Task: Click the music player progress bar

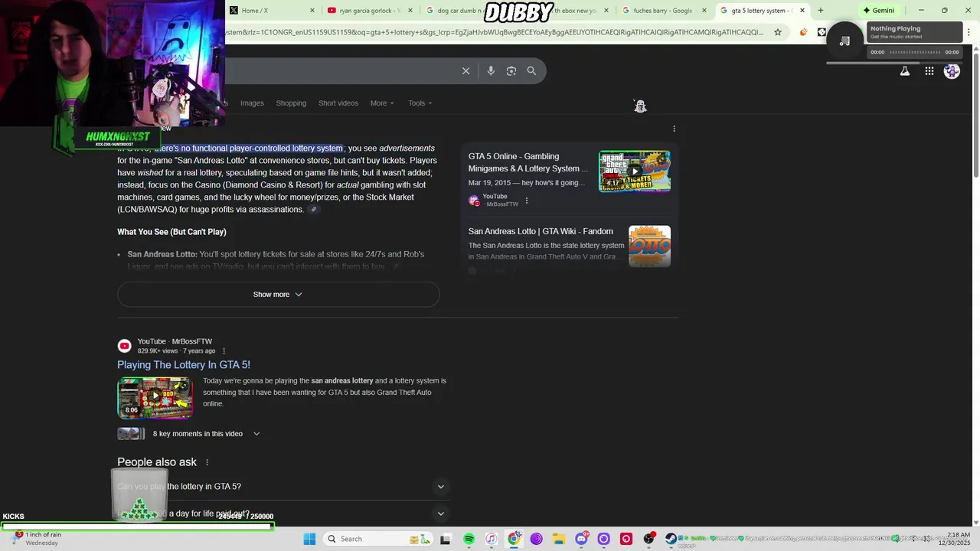Action: (x=915, y=53)
